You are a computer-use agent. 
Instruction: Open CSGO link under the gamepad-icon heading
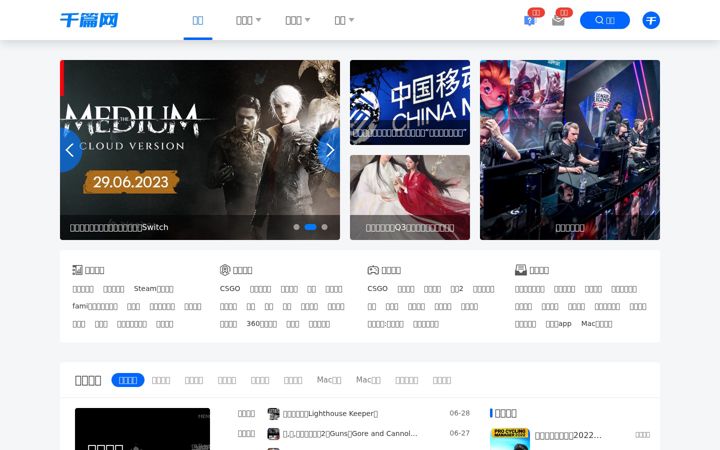point(377,289)
